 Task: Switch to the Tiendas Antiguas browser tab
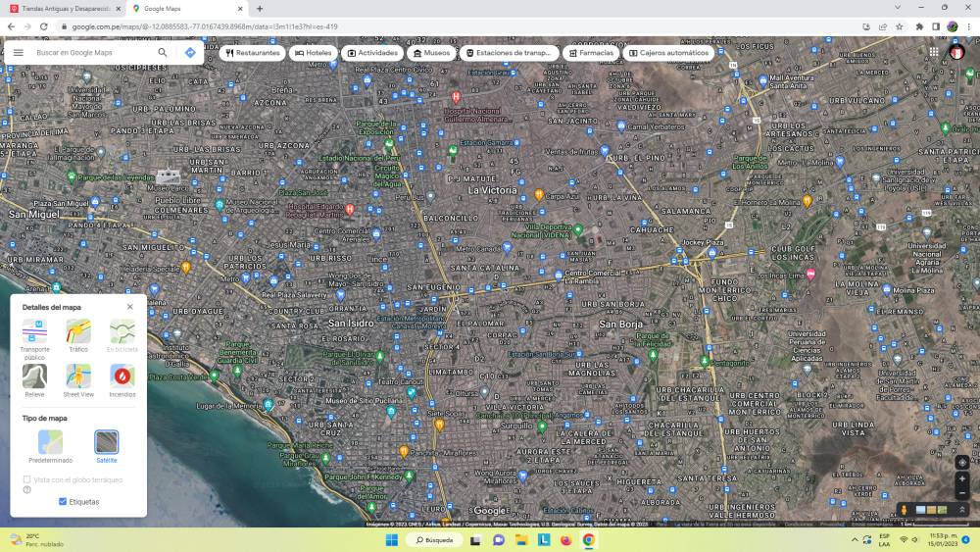pos(64,9)
